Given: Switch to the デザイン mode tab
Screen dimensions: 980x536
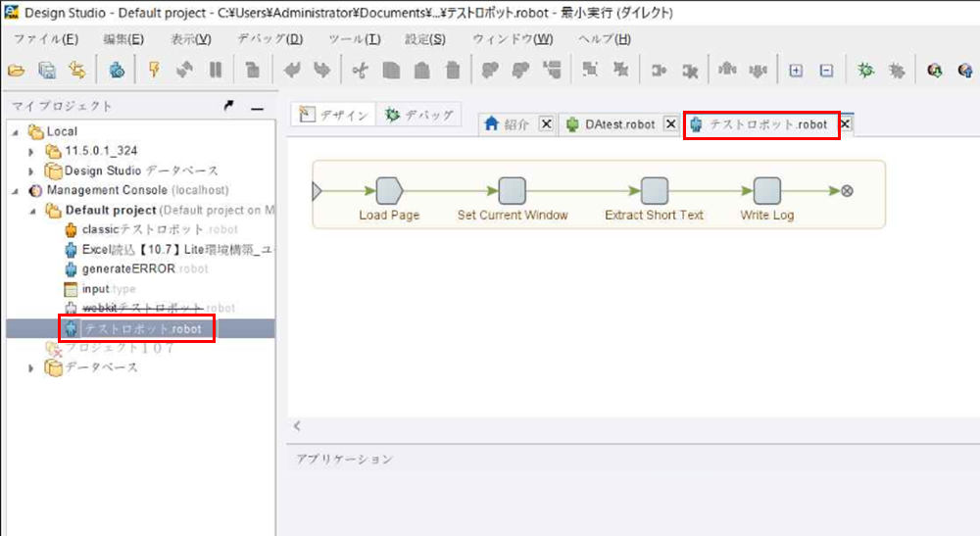Looking at the screenshot, I should point(334,115).
